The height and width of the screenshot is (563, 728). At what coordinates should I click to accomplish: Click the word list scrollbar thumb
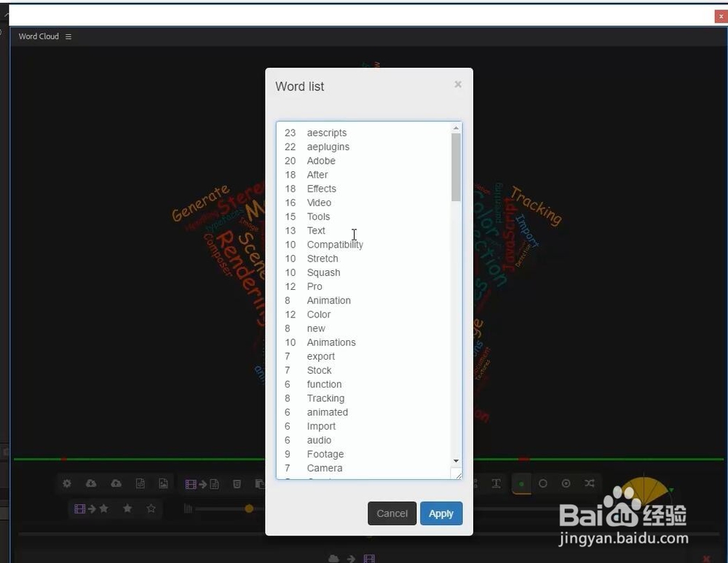click(x=456, y=168)
